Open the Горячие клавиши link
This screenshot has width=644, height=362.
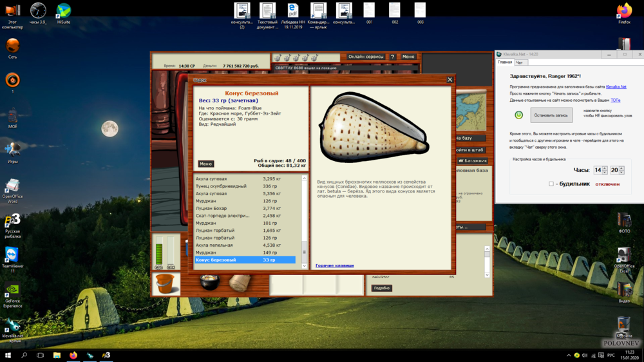coord(334,265)
